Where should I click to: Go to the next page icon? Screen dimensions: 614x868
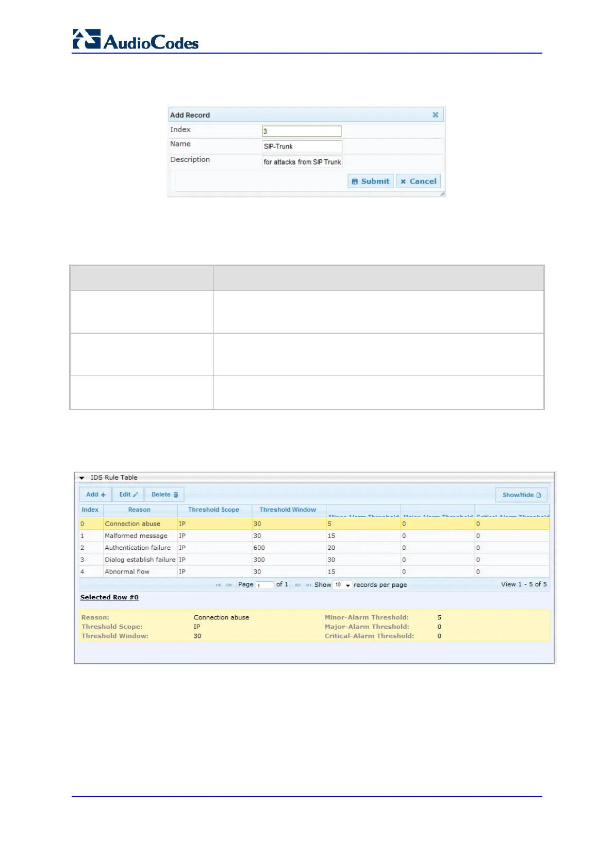[x=297, y=585]
